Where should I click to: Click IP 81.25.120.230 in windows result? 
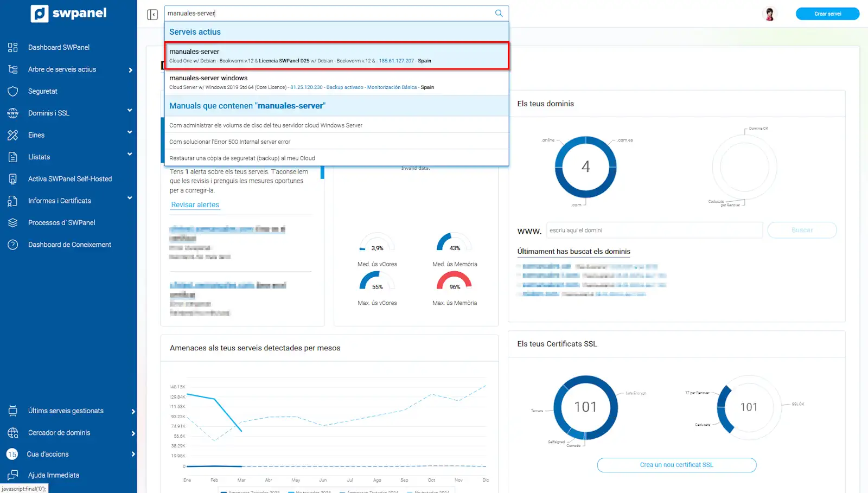[307, 87]
